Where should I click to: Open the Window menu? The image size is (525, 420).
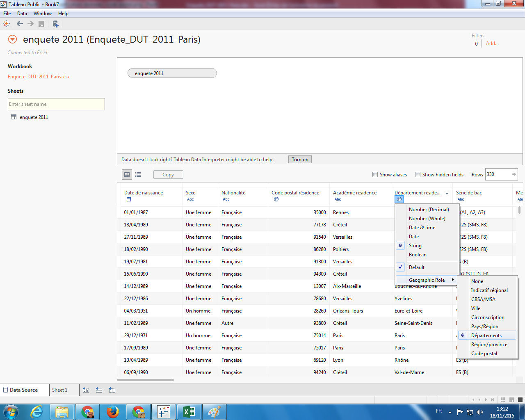[x=43, y=14]
